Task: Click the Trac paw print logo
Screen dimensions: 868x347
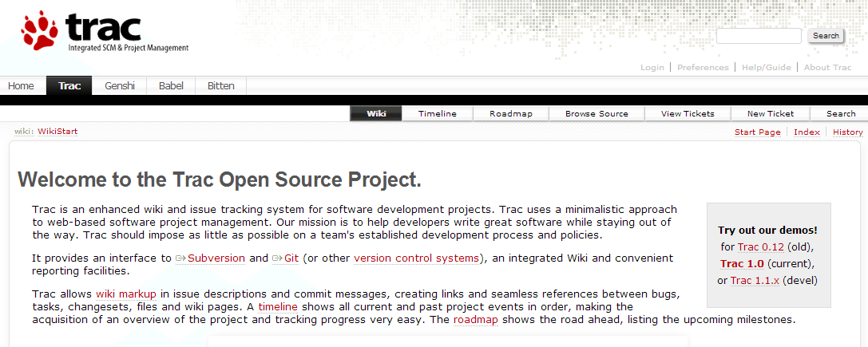Action: click(40, 32)
